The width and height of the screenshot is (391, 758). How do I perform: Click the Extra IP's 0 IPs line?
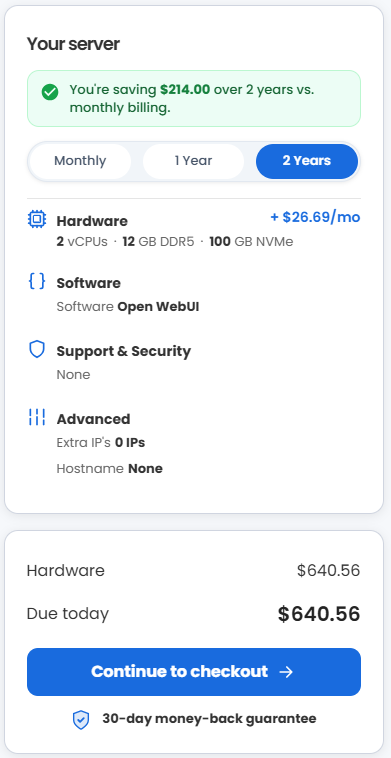click(101, 442)
